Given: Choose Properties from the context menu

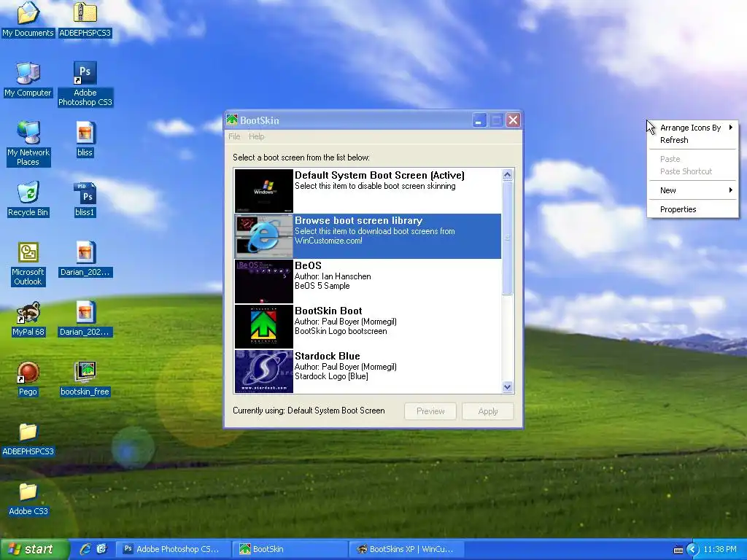Looking at the screenshot, I should point(693,209).
